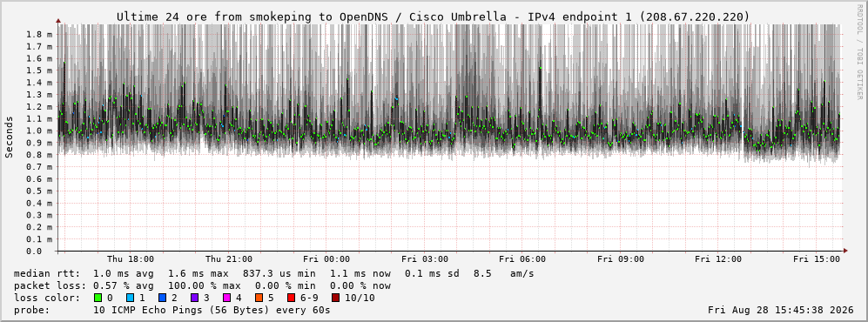Click the Fri 12:00 time axis label
The width and height of the screenshot is (868, 322).
pos(718,259)
